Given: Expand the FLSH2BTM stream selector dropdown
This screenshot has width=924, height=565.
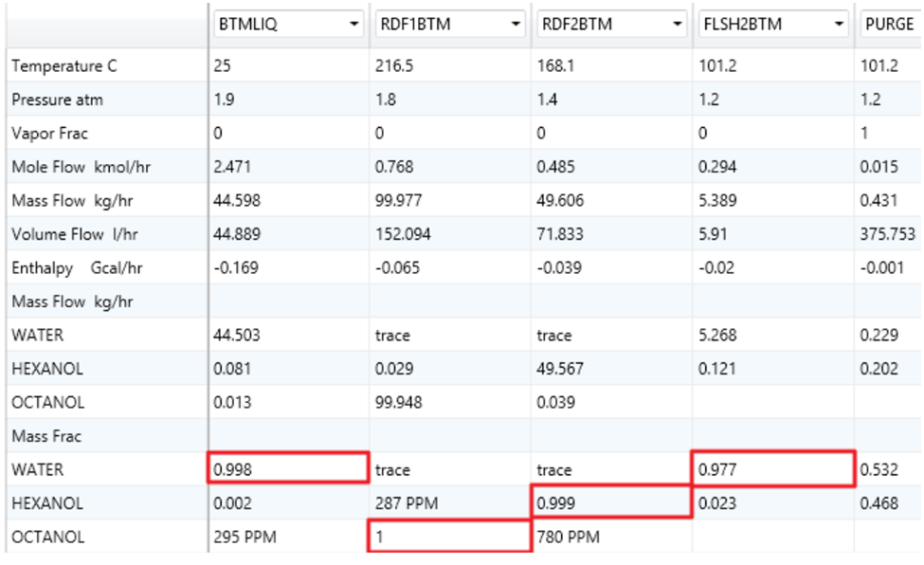Looking at the screenshot, I should coord(837,25).
